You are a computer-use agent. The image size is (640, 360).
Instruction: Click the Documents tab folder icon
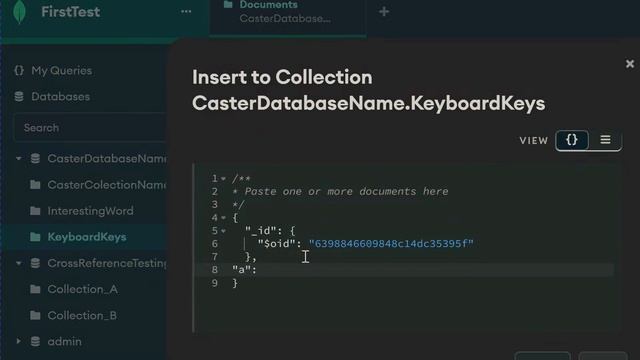tap(228, 5)
